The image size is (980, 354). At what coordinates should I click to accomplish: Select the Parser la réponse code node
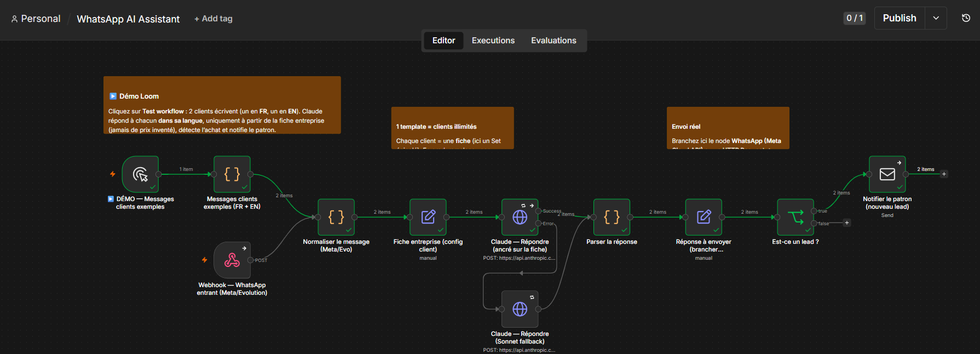point(612,217)
